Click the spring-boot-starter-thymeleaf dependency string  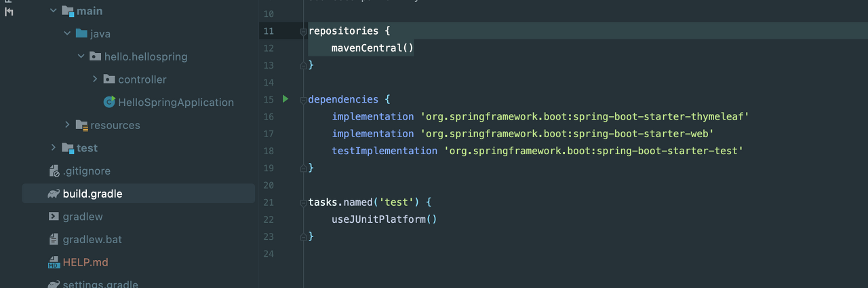[585, 117]
